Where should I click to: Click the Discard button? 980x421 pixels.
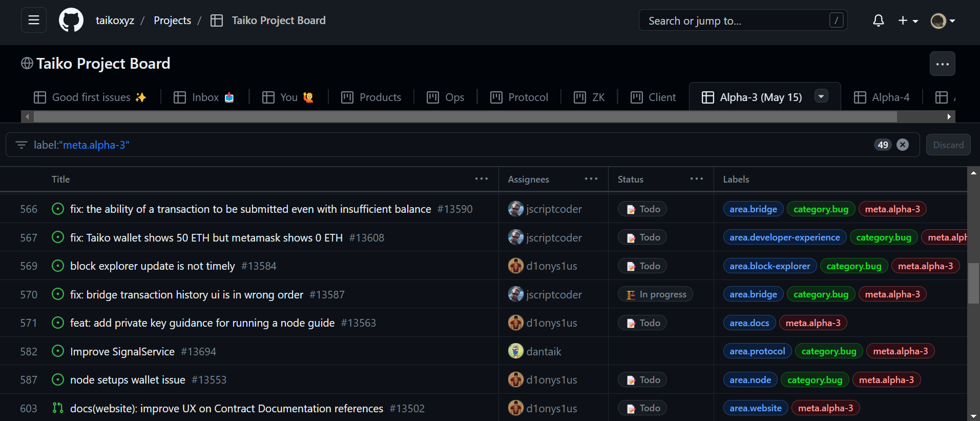tap(948, 145)
